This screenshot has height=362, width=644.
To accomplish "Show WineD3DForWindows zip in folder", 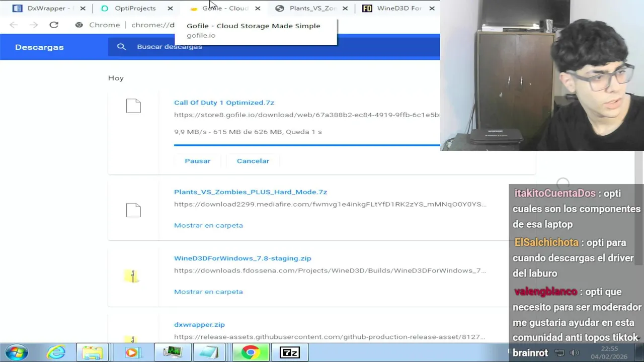I will 208,292.
